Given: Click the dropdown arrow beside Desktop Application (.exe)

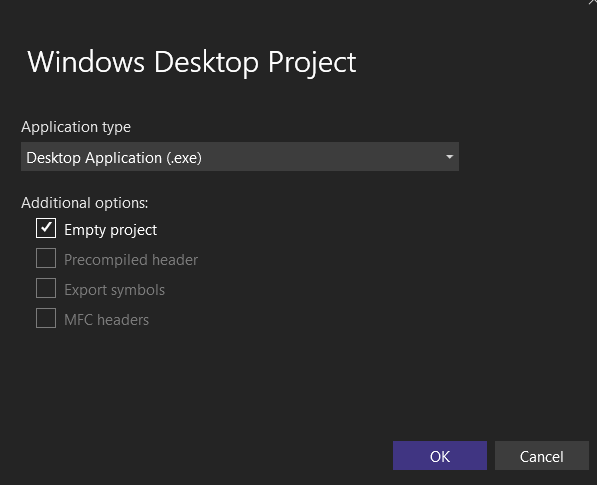Looking at the screenshot, I should tap(450, 157).
